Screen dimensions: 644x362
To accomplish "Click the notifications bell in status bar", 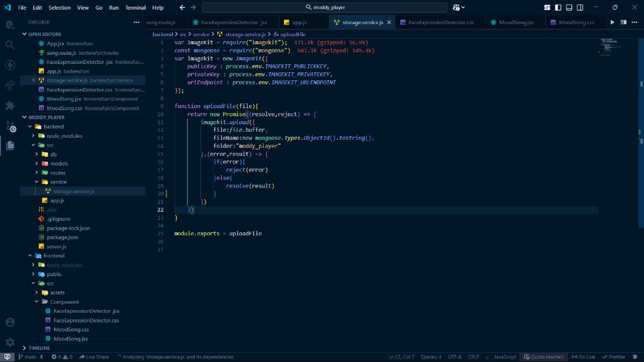I will [x=635, y=357].
